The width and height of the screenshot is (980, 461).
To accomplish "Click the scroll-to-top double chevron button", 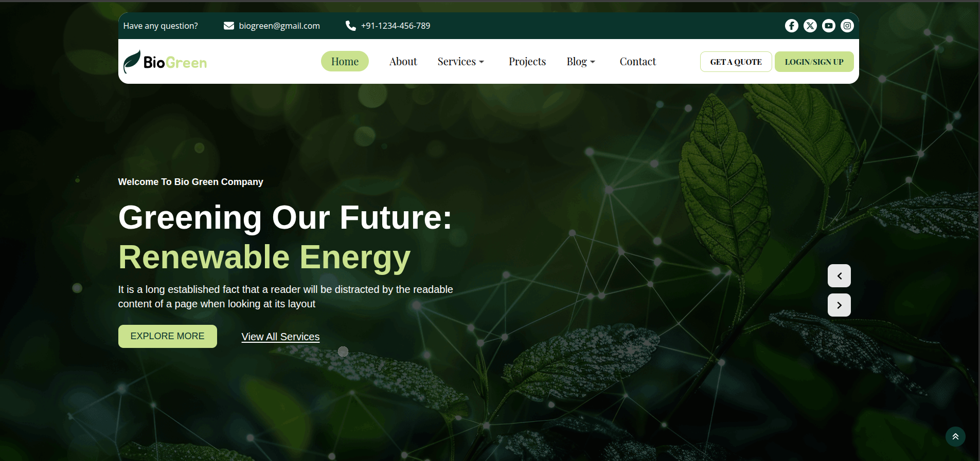I will click(955, 437).
